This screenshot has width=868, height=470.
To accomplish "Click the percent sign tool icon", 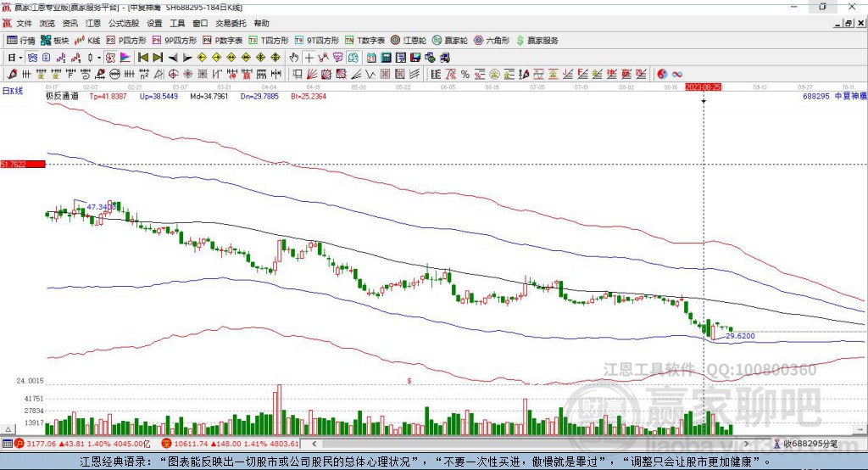I will [465, 74].
